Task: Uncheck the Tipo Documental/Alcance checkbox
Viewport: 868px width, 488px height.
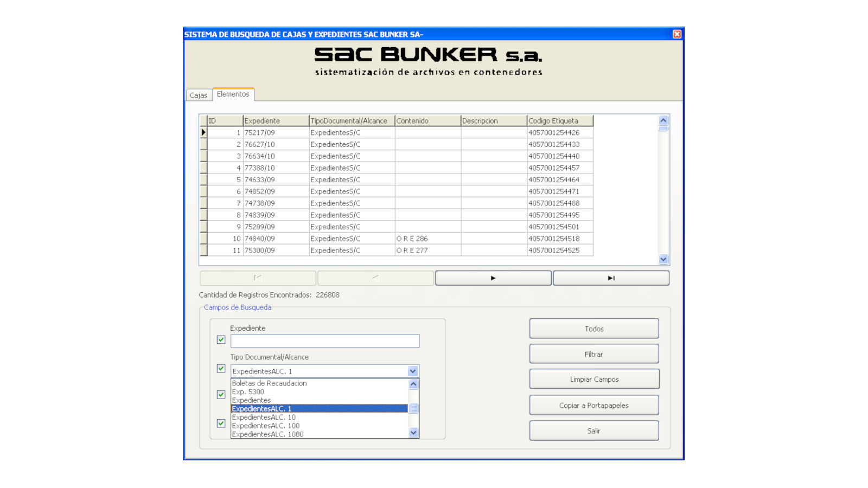Action: (x=221, y=369)
